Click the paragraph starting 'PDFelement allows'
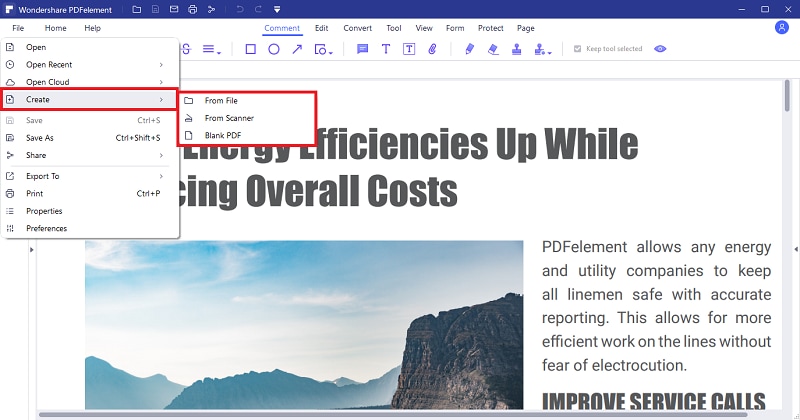The height and width of the screenshot is (420, 800). pos(656,306)
